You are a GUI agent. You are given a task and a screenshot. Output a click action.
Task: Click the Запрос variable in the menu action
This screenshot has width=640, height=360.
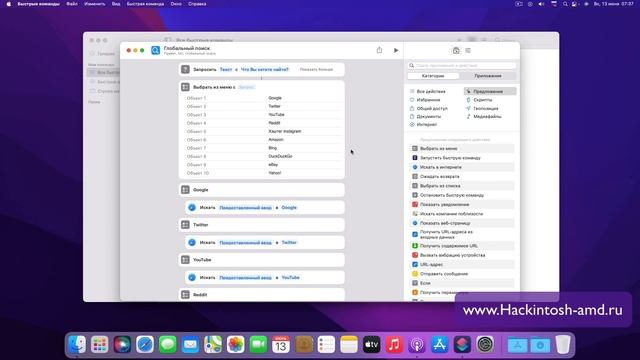tap(246, 87)
